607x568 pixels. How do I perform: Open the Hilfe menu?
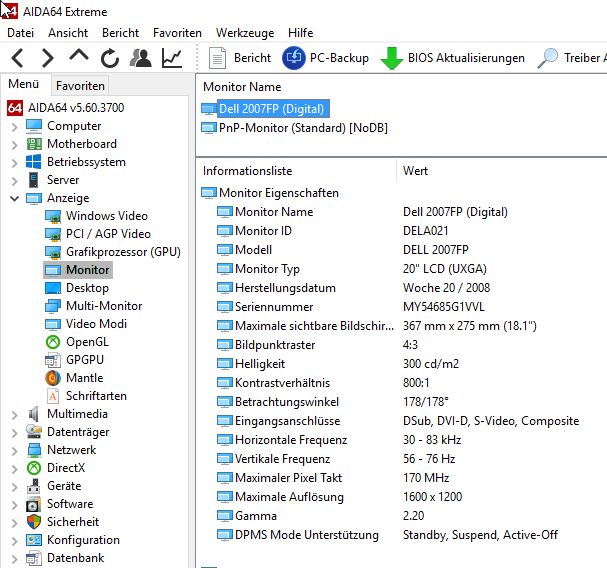tap(300, 33)
